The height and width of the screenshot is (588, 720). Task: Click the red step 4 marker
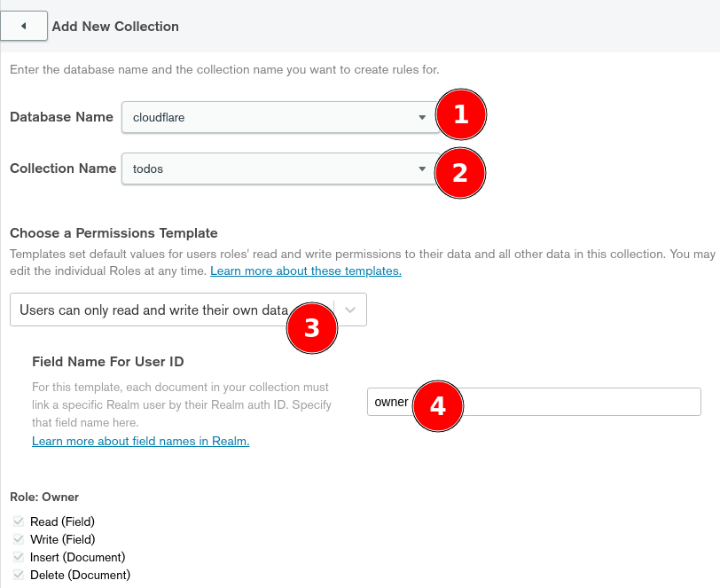click(438, 405)
